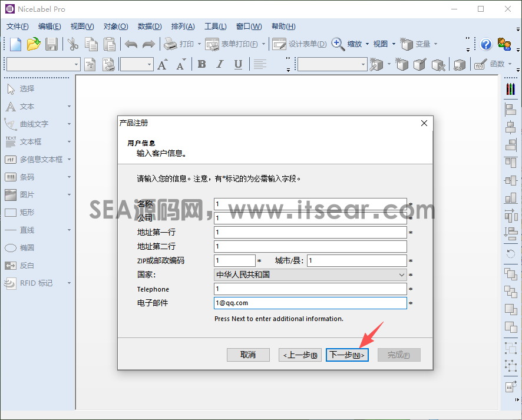Select the 文本 text tool
The width and height of the screenshot is (522, 420).
20,107
